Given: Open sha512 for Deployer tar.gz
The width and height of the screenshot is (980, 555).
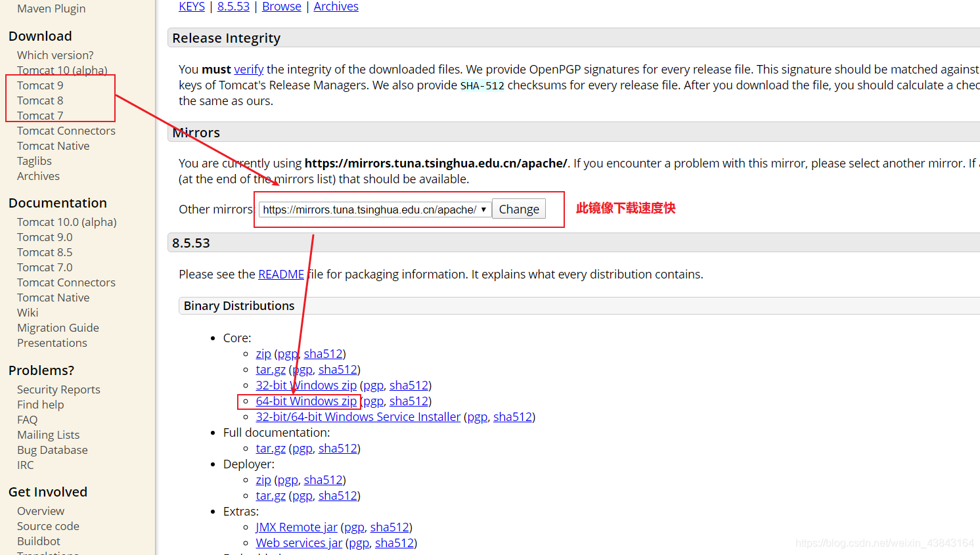Looking at the screenshot, I should 338,496.
